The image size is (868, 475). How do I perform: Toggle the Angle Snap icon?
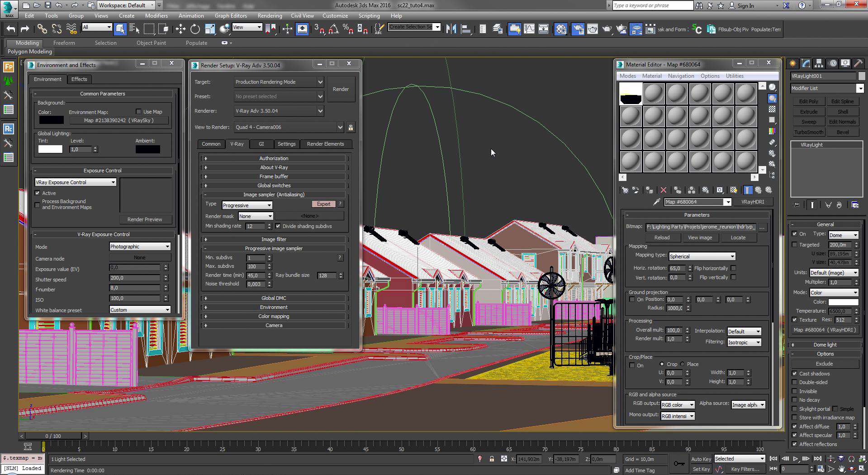[x=333, y=29]
